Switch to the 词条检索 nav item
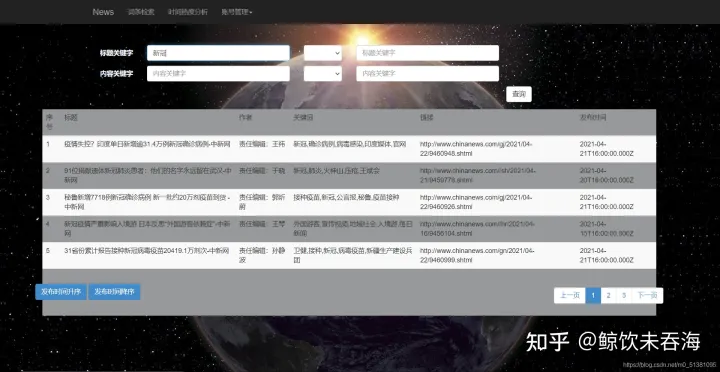This screenshot has width=720, height=372. 141,12
